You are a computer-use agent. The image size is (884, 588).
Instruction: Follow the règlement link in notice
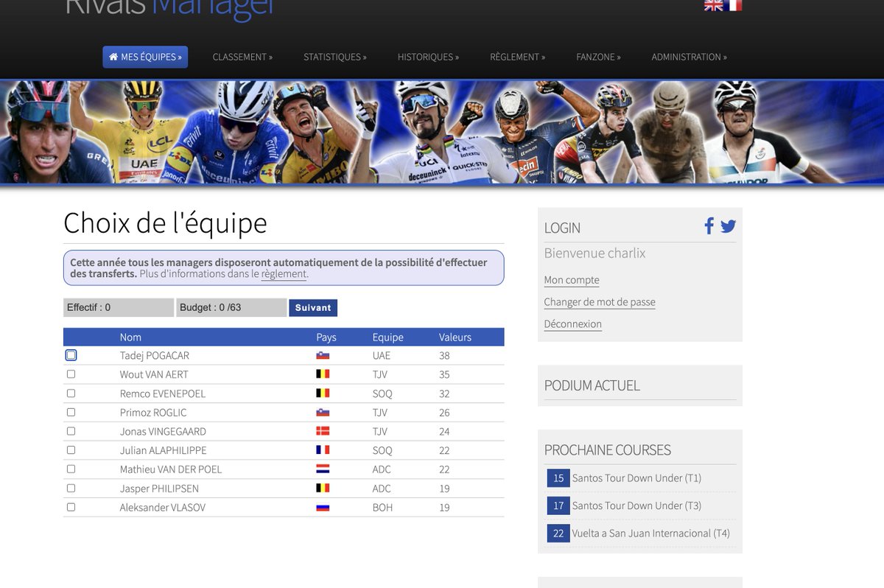point(284,274)
